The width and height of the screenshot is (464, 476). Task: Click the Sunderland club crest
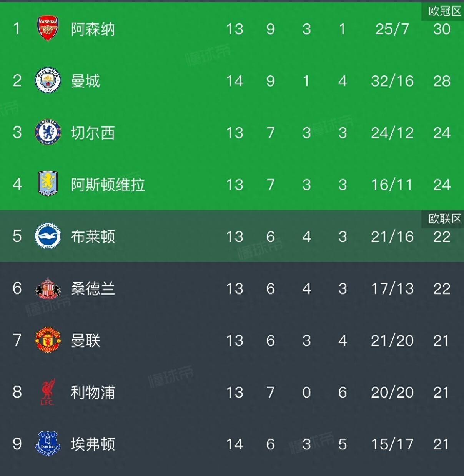pos(48,288)
